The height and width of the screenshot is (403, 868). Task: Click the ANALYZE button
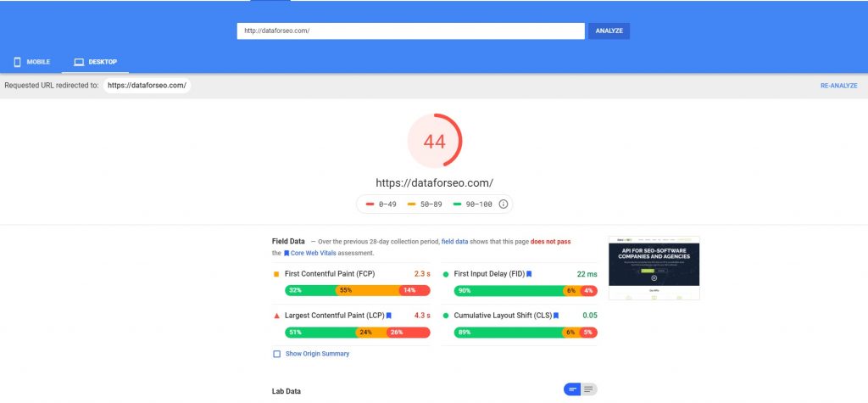click(609, 31)
